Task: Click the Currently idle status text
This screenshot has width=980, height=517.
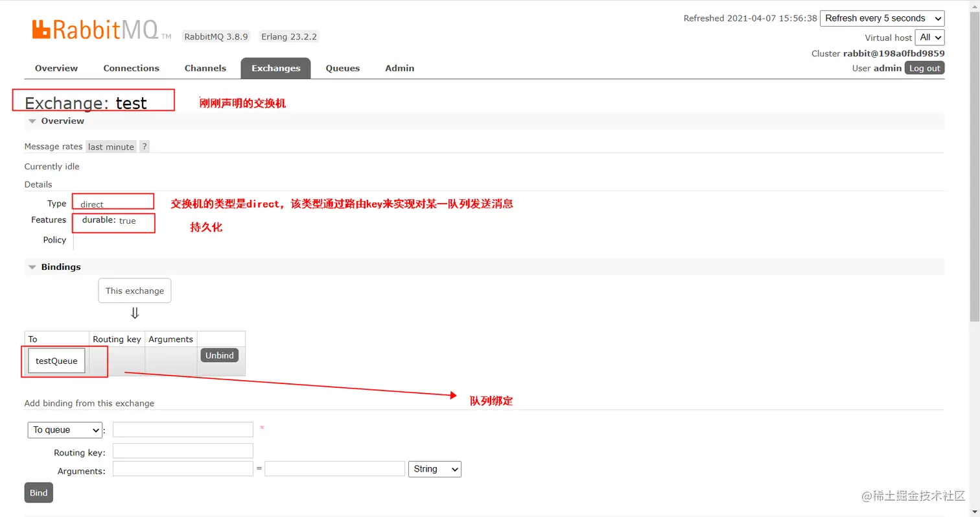Action: point(52,167)
